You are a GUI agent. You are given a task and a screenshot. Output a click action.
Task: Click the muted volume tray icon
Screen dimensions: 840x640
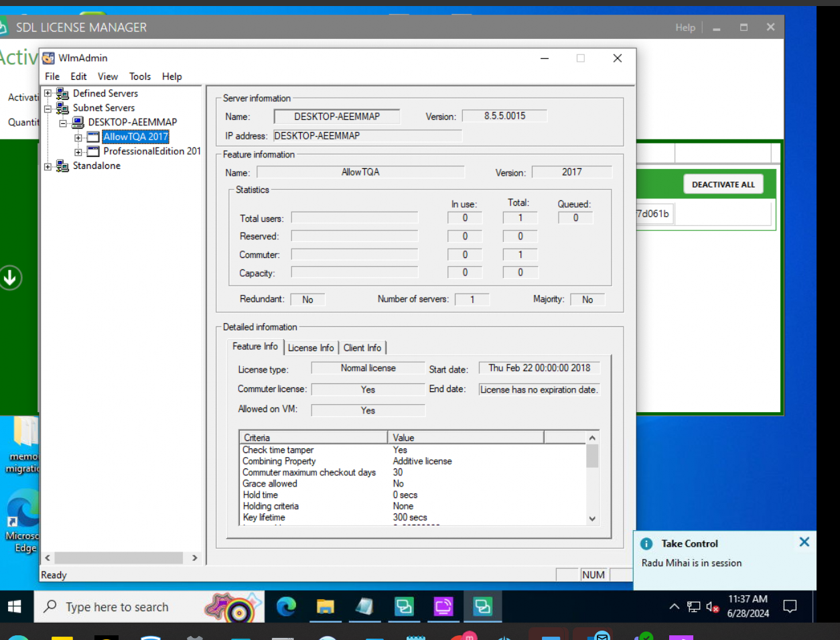[712, 607]
